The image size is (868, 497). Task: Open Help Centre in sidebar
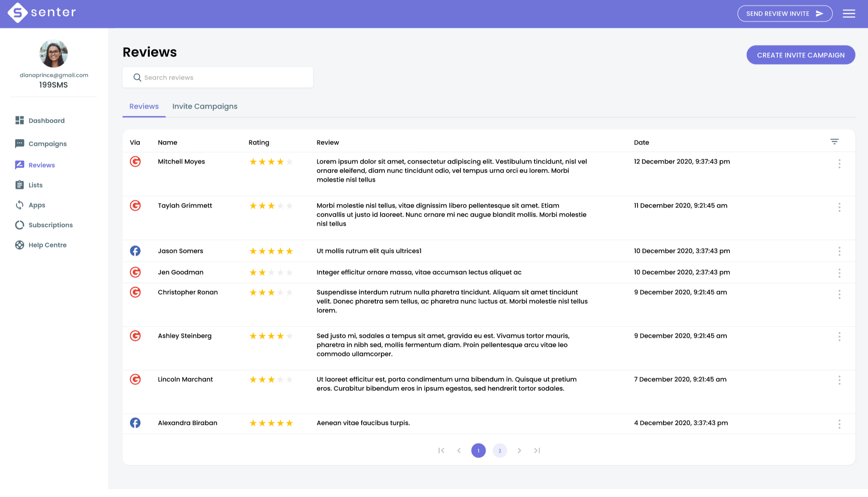[x=47, y=245]
